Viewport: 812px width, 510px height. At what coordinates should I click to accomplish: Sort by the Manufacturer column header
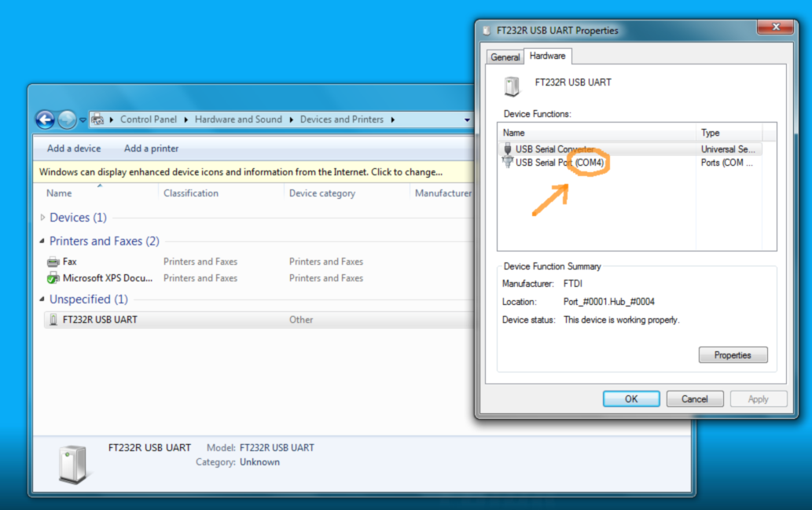point(443,193)
